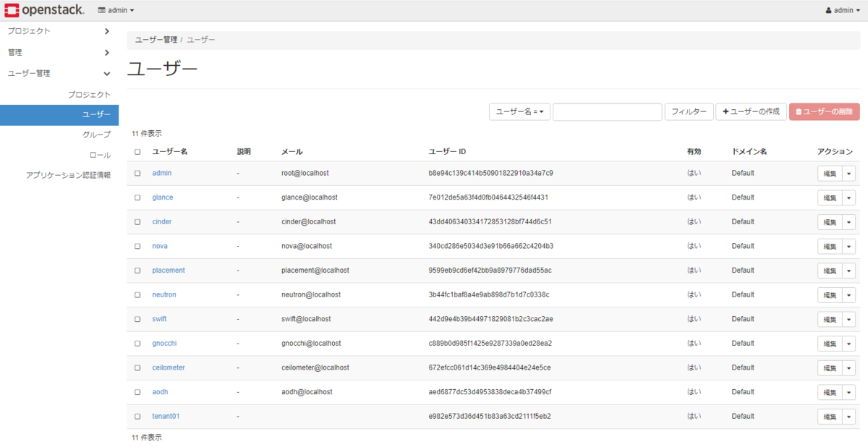Check the box for admin user row
Viewport: 868px width, 447px height.
coord(137,173)
